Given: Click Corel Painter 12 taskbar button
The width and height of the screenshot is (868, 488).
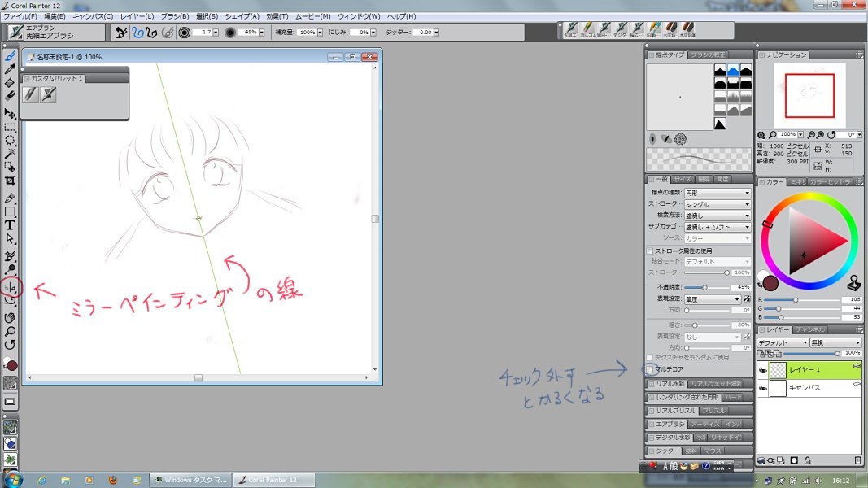Looking at the screenshot, I should tap(274, 480).
